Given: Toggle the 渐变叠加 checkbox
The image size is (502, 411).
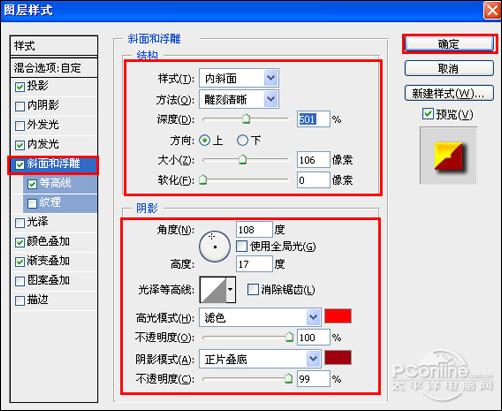Looking at the screenshot, I should click(x=20, y=262).
